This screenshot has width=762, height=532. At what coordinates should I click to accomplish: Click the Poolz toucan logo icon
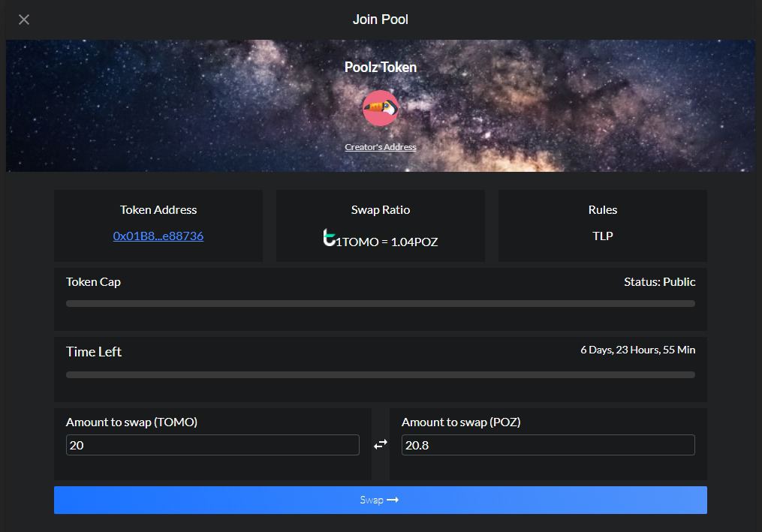pyautogui.click(x=381, y=108)
